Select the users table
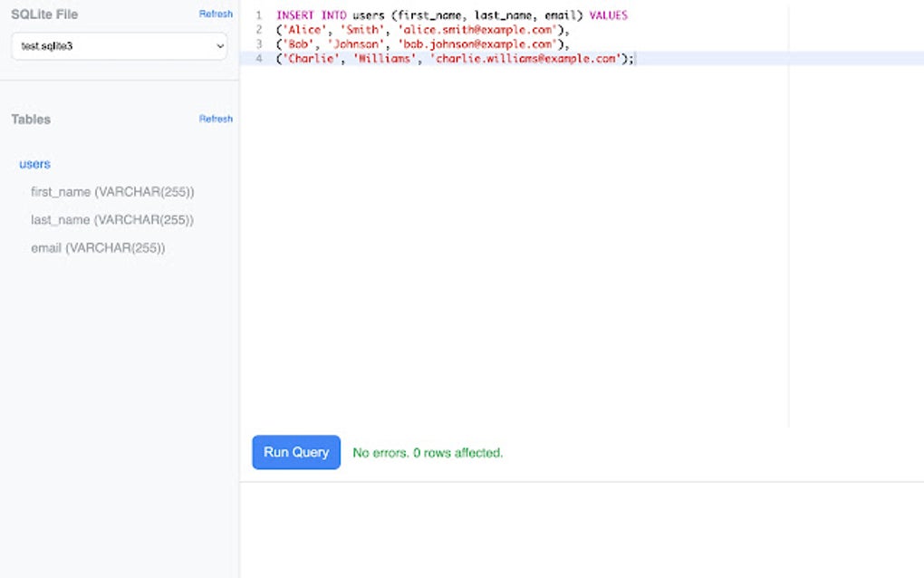 coord(34,164)
